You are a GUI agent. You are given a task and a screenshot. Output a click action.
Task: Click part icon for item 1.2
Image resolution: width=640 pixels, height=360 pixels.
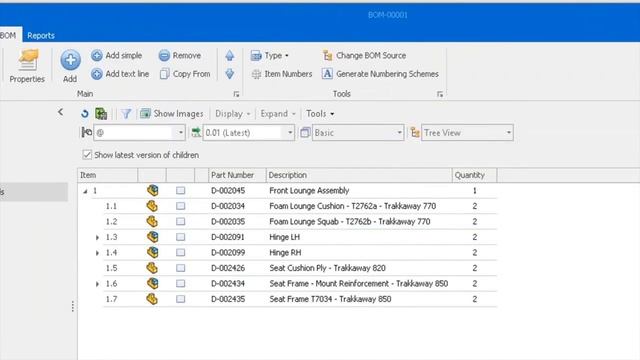click(x=152, y=221)
